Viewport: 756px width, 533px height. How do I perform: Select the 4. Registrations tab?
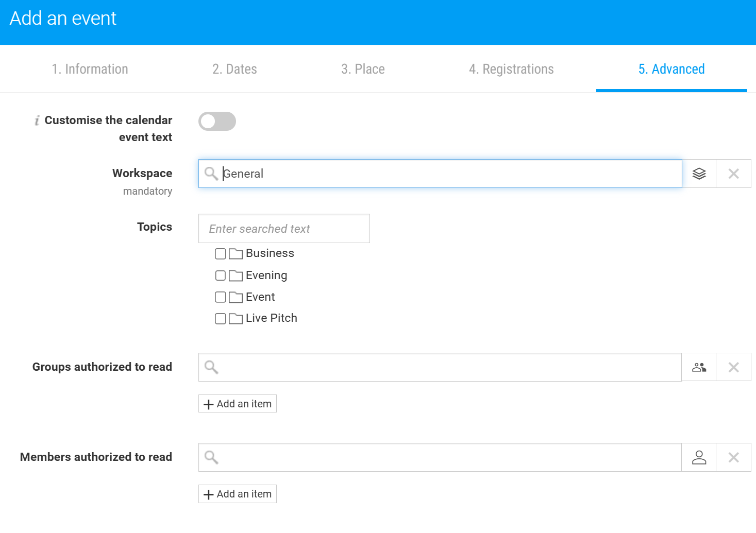click(x=511, y=69)
